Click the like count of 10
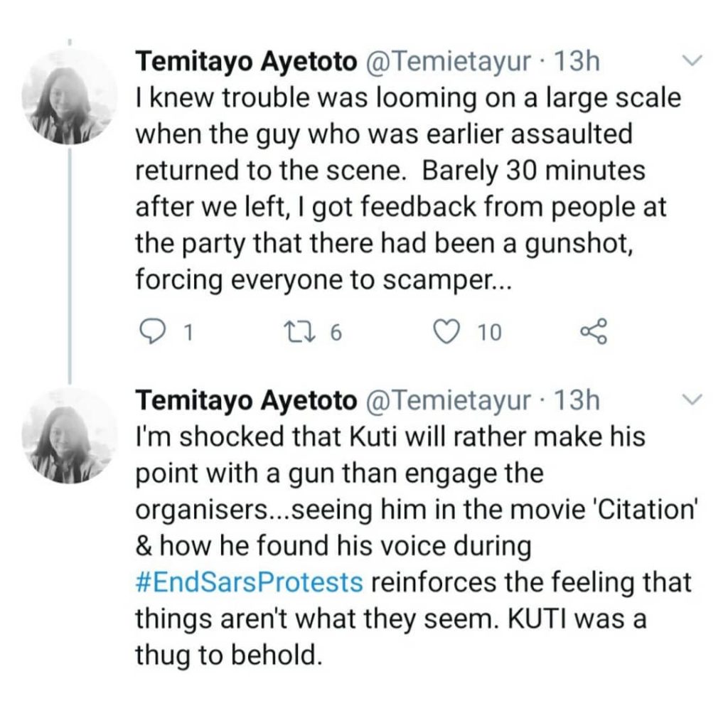The height and width of the screenshot is (728, 728). click(489, 333)
